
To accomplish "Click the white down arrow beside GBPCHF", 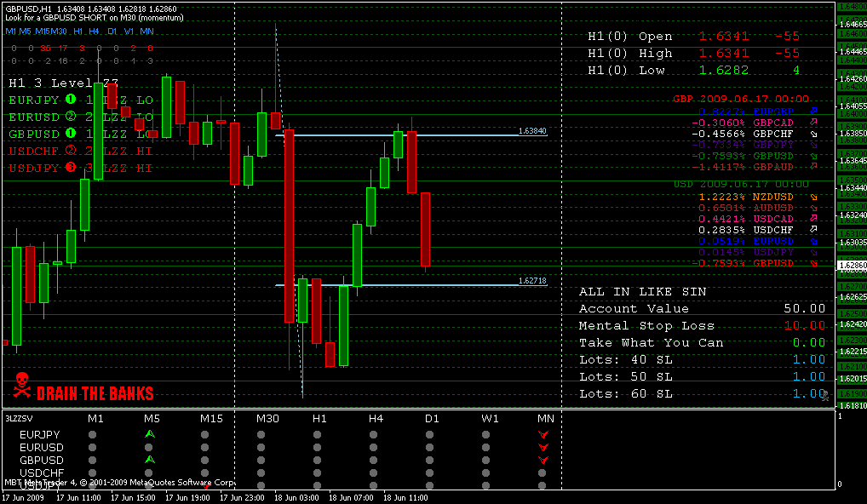I will [813, 134].
